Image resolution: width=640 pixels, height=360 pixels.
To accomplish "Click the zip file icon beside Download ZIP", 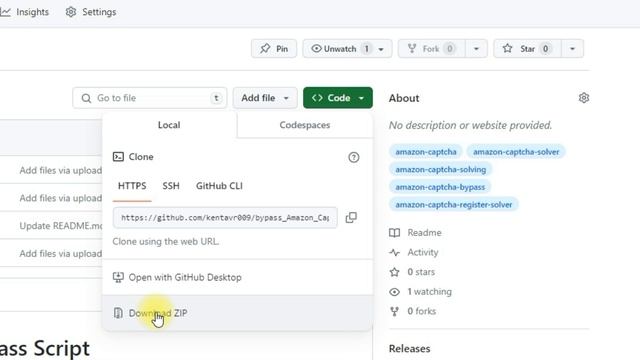I will tap(118, 313).
